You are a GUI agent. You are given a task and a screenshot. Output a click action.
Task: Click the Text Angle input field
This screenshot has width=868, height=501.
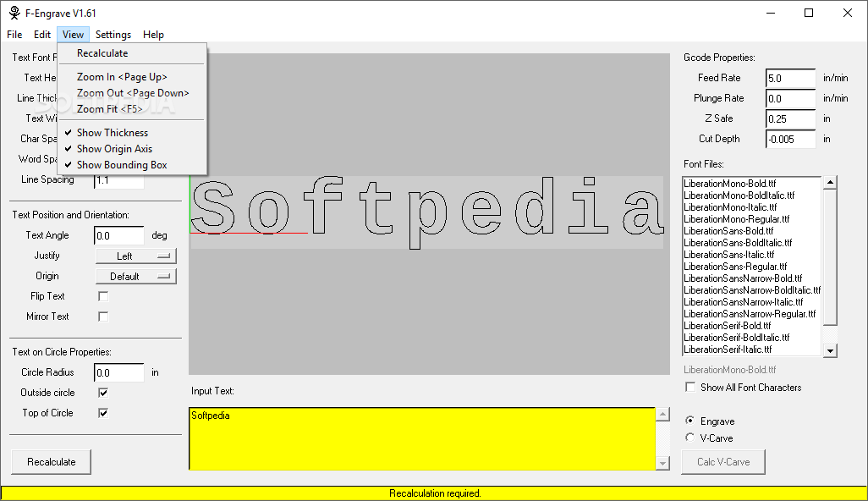click(x=119, y=236)
